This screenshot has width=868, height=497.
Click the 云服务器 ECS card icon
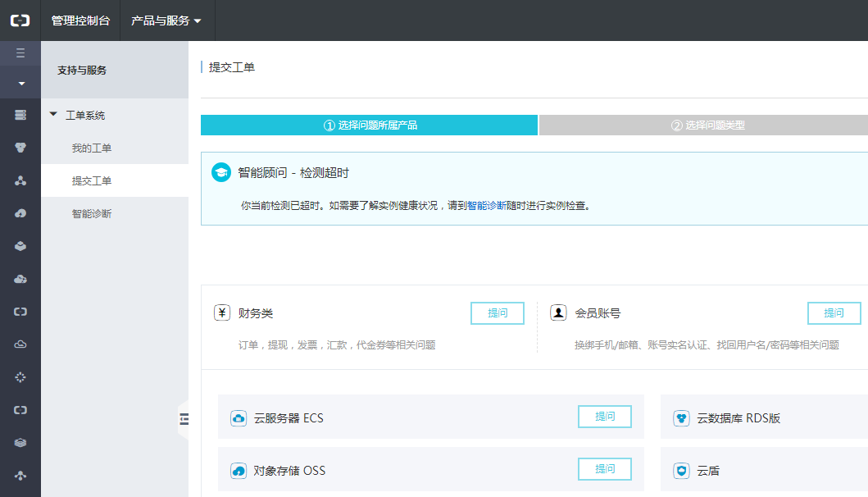pyautogui.click(x=238, y=418)
